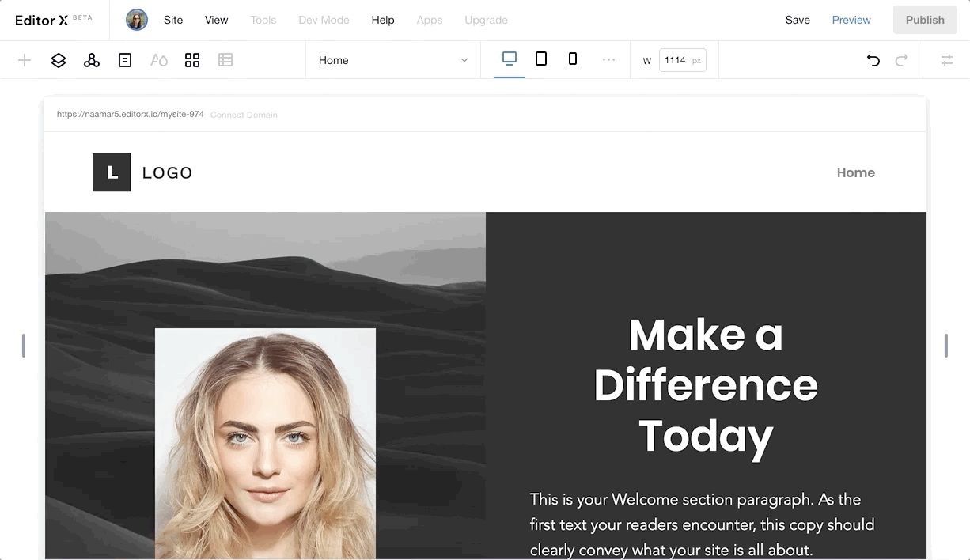
Task: Open the Home page dropdown
Action: (x=393, y=60)
